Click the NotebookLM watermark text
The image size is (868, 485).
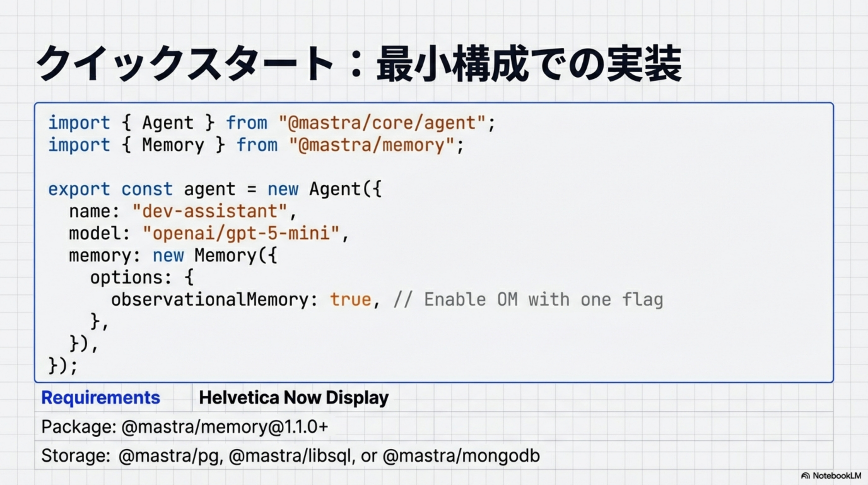coord(837,476)
